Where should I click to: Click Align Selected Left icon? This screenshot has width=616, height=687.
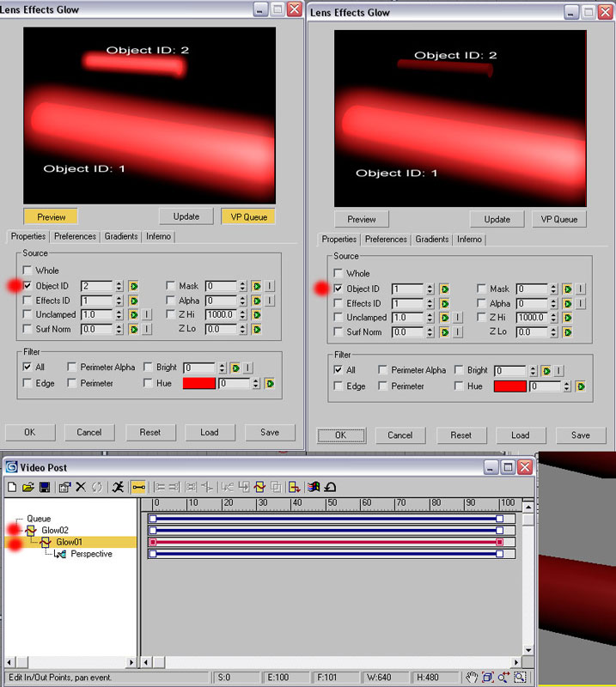pos(159,487)
